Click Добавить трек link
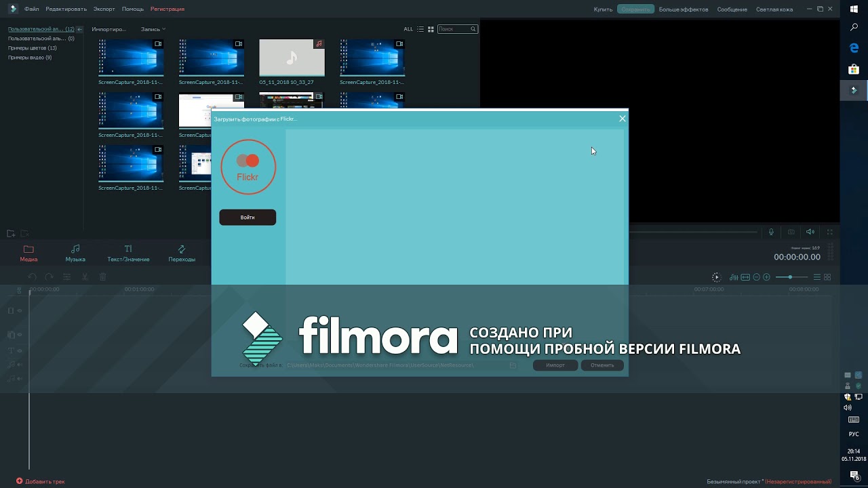The image size is (868, 488). (x=41, y=481)
